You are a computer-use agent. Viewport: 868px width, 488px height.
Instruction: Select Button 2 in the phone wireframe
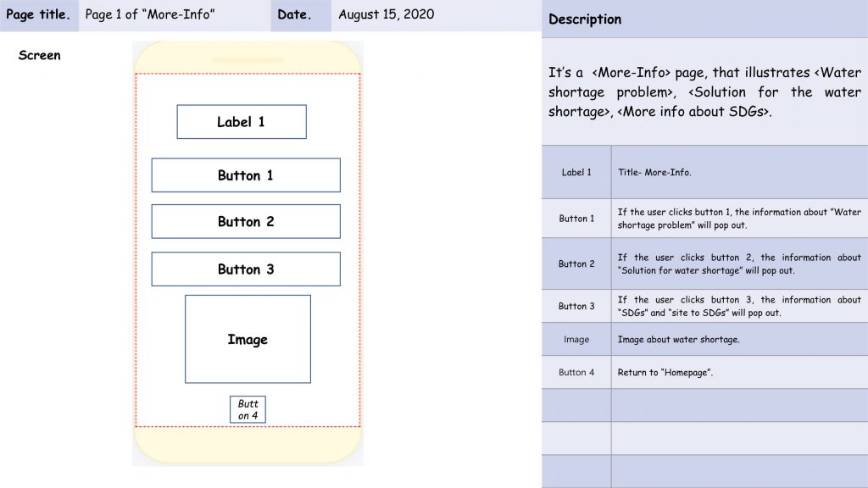click(x=246, y=221)
